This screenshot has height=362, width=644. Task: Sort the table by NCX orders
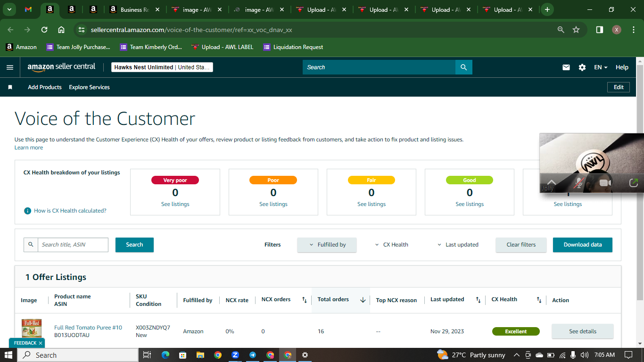tap(305, 300)
